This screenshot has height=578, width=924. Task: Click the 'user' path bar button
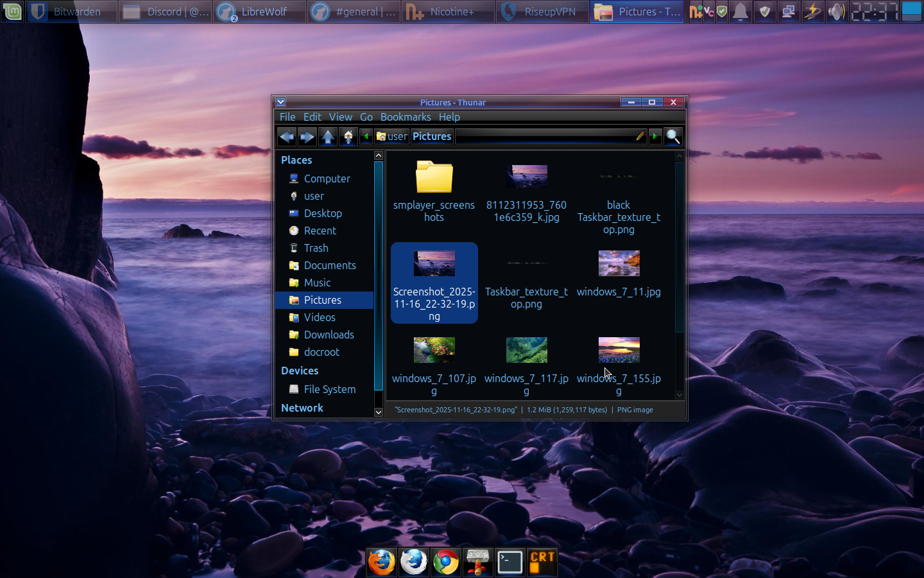click(x=392, y=136)
